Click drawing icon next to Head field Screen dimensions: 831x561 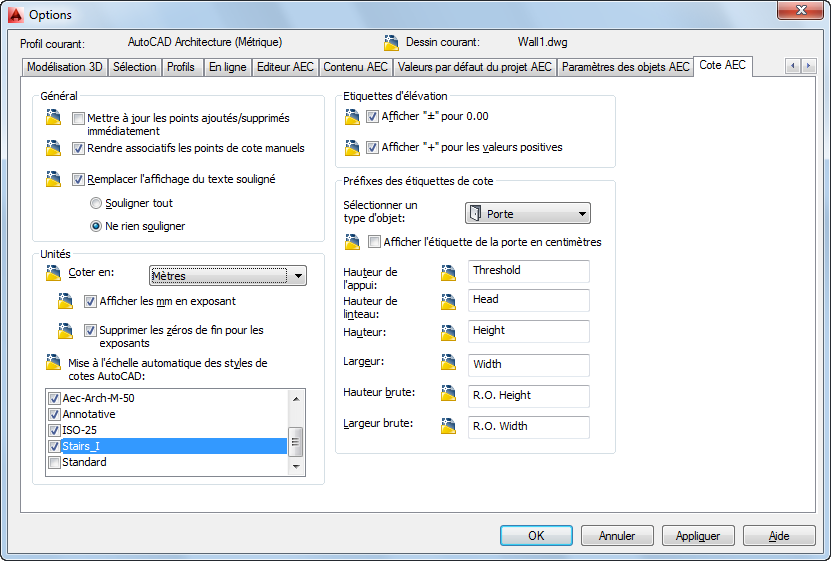point(448,302)
